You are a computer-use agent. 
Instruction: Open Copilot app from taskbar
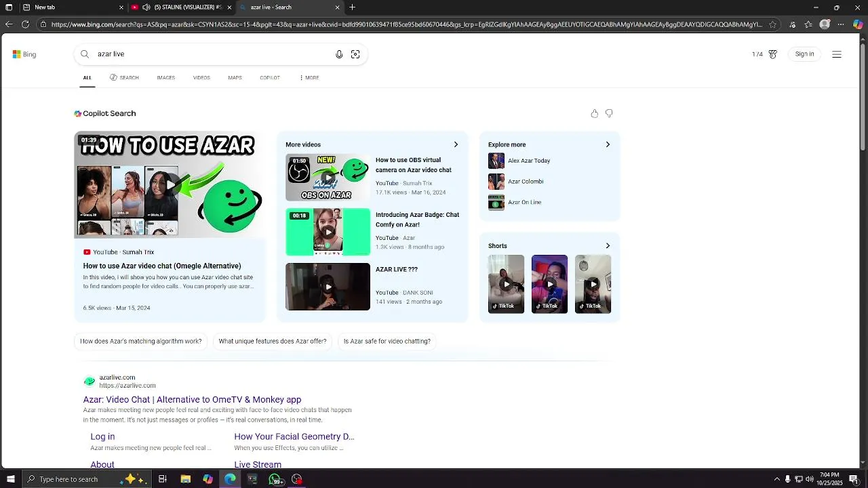coord(208,479)
